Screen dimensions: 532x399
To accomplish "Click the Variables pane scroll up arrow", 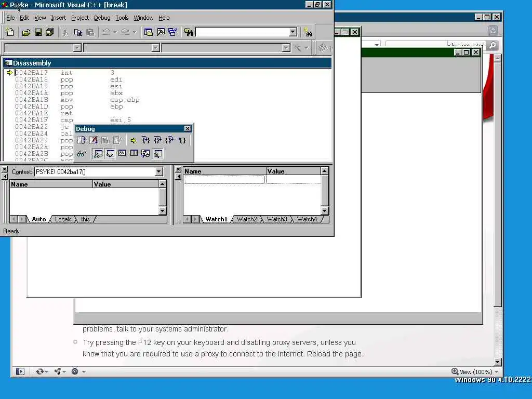I will pos(163,184).
